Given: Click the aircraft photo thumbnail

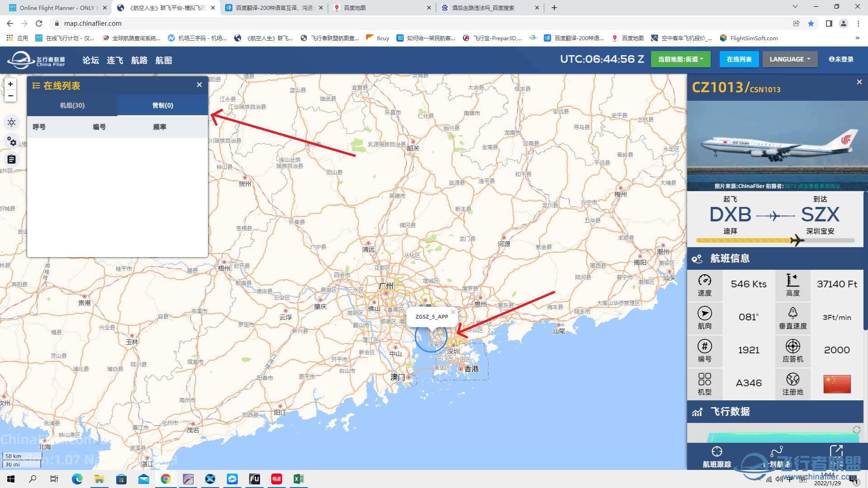Looking at the screenshot, I should point(777,145).
